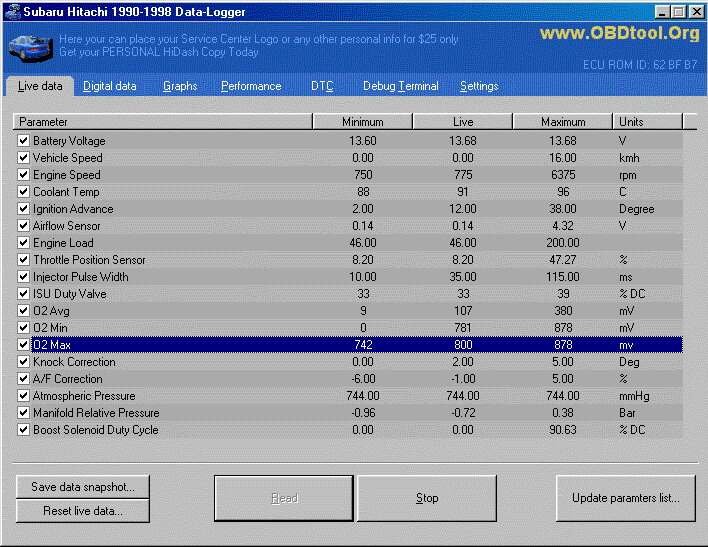Select the Coolant Temp row label

coord(66,192)
